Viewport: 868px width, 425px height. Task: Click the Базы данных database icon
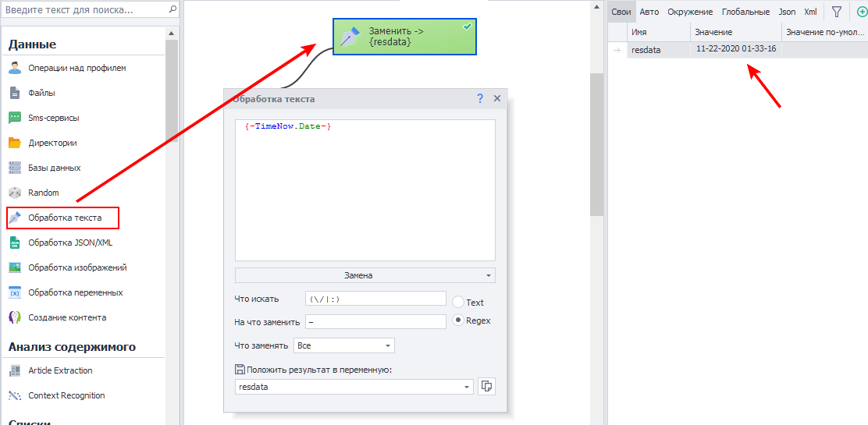click(x=15, y=168)
